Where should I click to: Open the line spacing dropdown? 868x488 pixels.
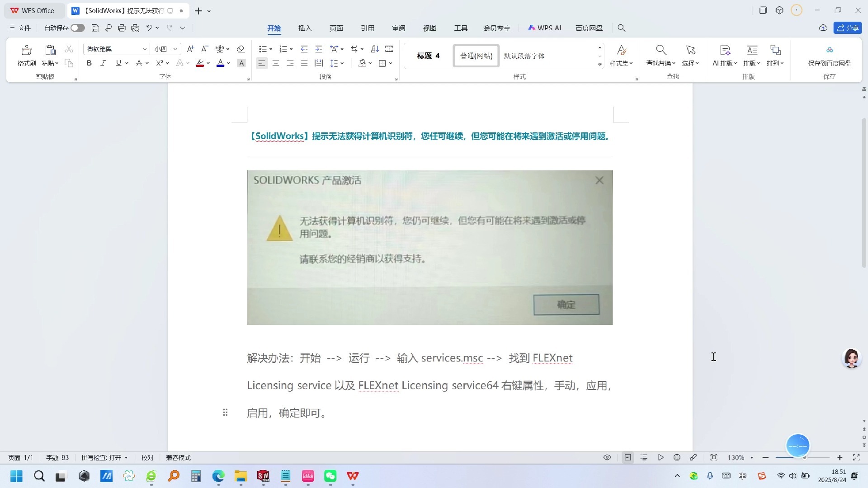(x=342, y=63)
